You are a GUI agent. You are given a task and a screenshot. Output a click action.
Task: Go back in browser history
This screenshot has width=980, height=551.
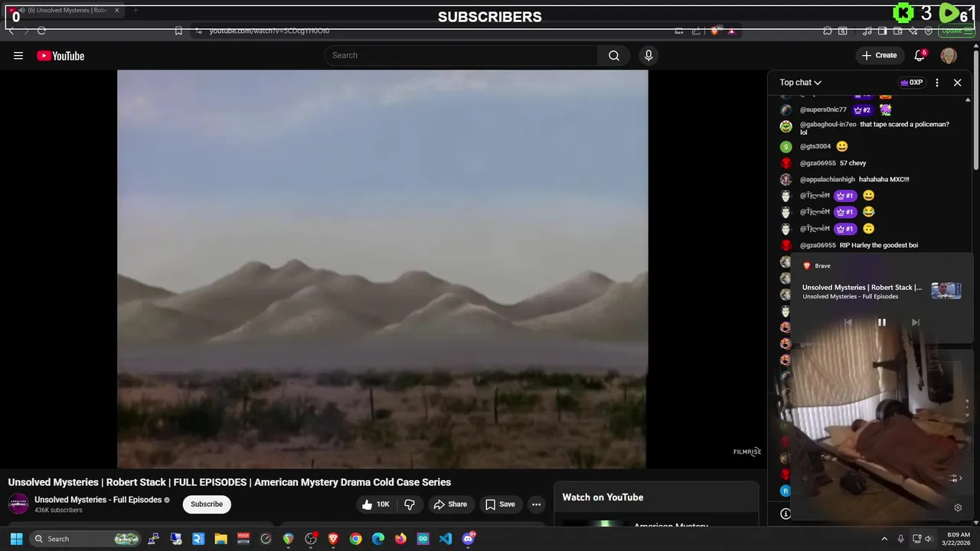(11, 31)
